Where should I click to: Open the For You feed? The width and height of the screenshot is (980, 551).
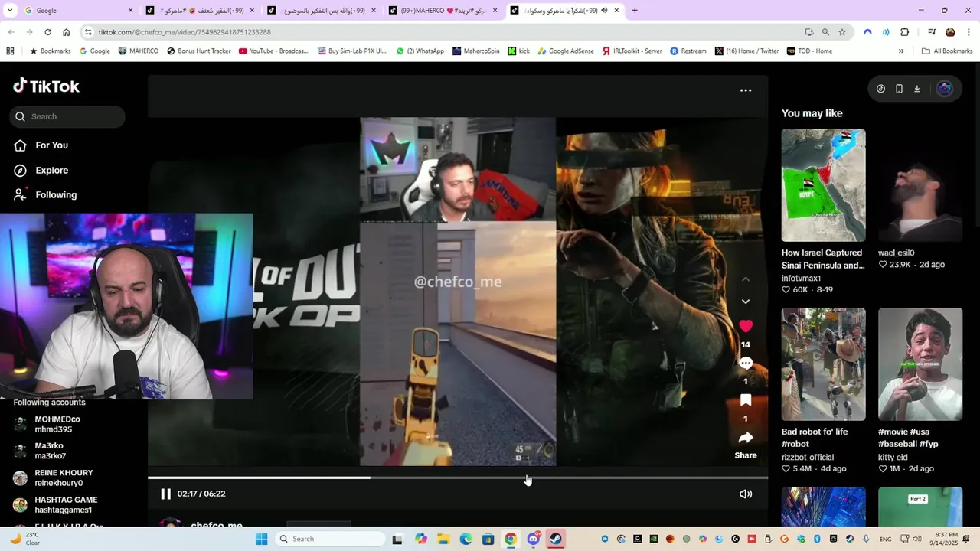(41, 145)
